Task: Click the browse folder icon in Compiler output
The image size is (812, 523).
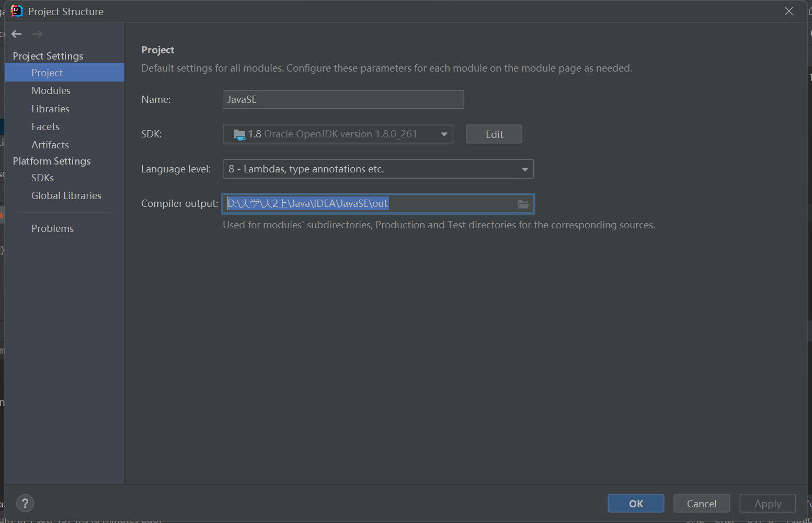Action: (x=523, y=204)
